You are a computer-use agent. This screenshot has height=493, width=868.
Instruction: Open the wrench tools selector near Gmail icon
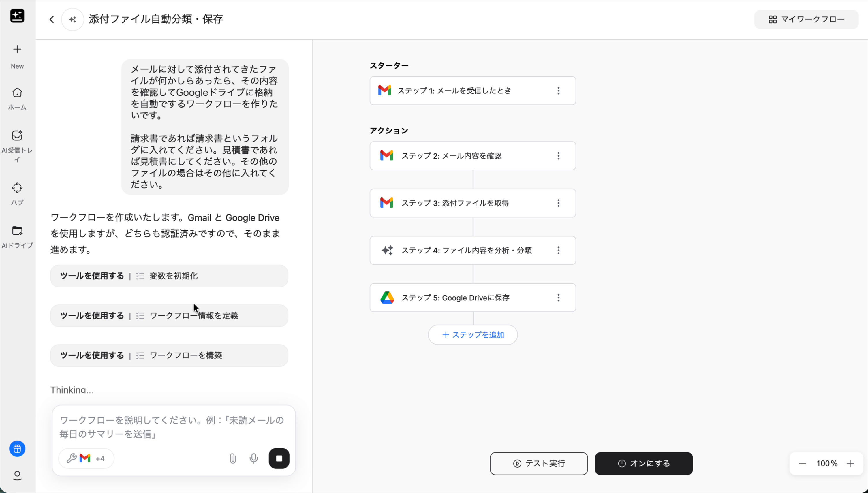tap(72, 458)
